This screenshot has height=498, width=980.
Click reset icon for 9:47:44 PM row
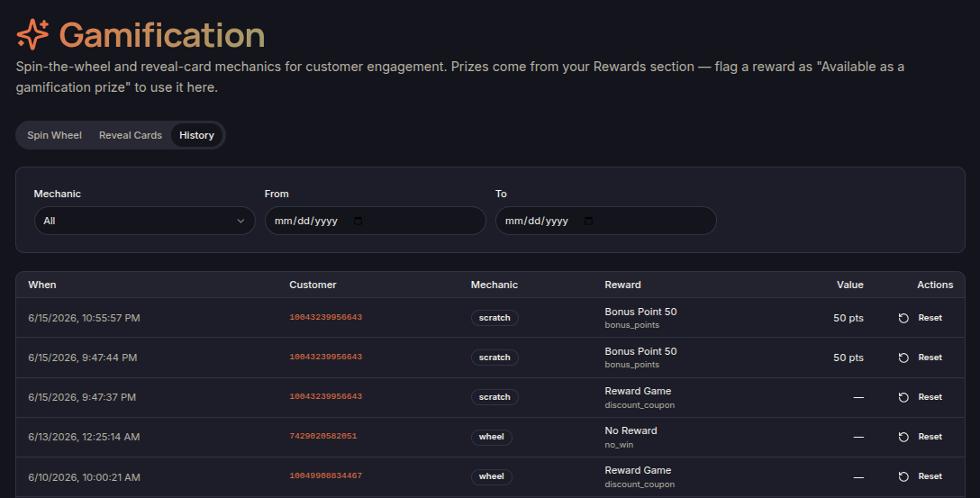tap(903, 358)
